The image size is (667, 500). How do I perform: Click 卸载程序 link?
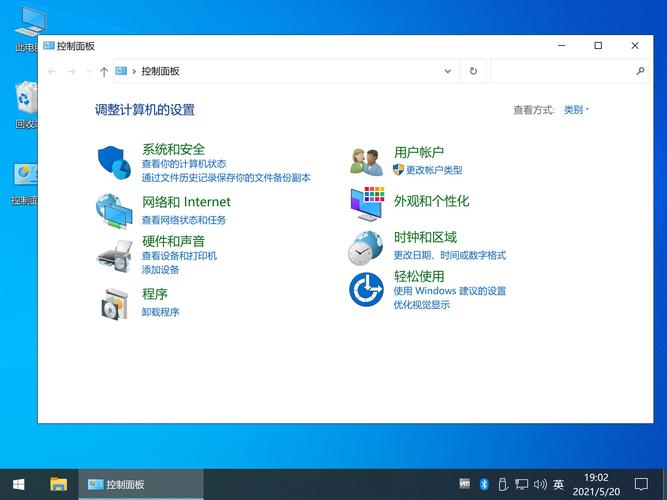tap(160, 312)
